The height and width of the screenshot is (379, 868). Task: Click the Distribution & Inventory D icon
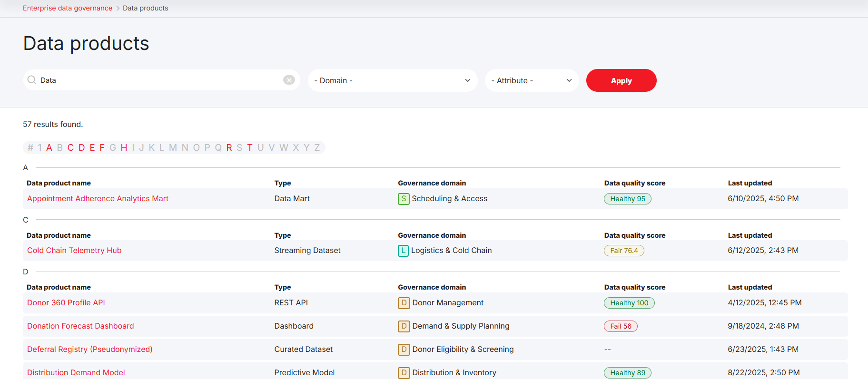click(404, 373)
